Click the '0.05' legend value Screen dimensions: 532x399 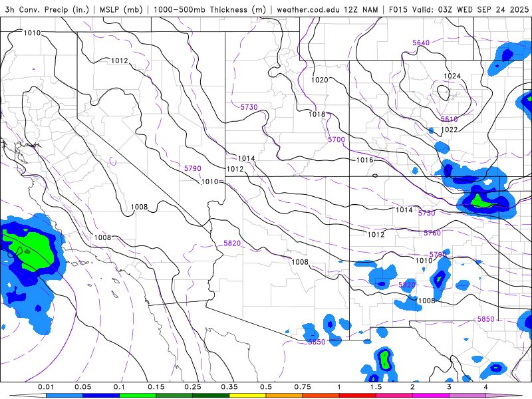click(x=82, y=387)
